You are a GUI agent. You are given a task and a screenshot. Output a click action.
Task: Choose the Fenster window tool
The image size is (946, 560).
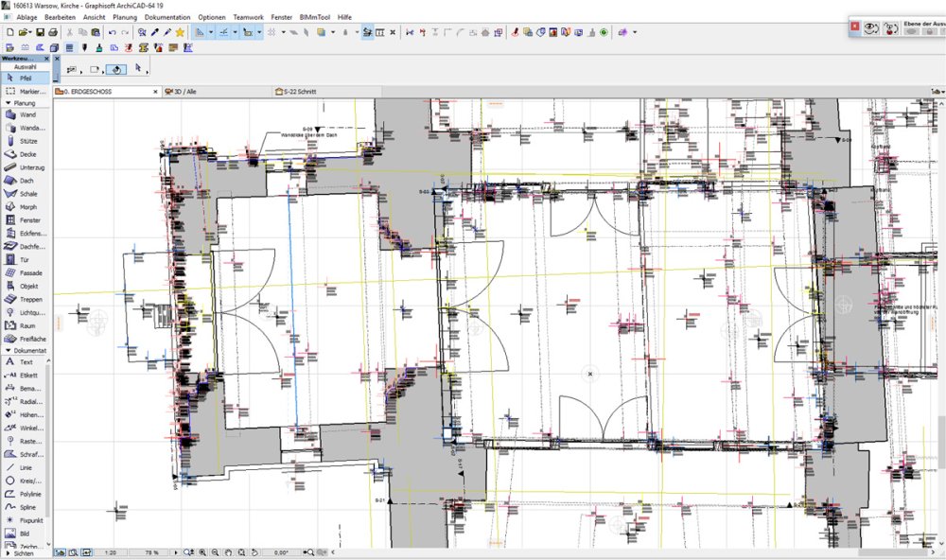click(x=26, y=220)
